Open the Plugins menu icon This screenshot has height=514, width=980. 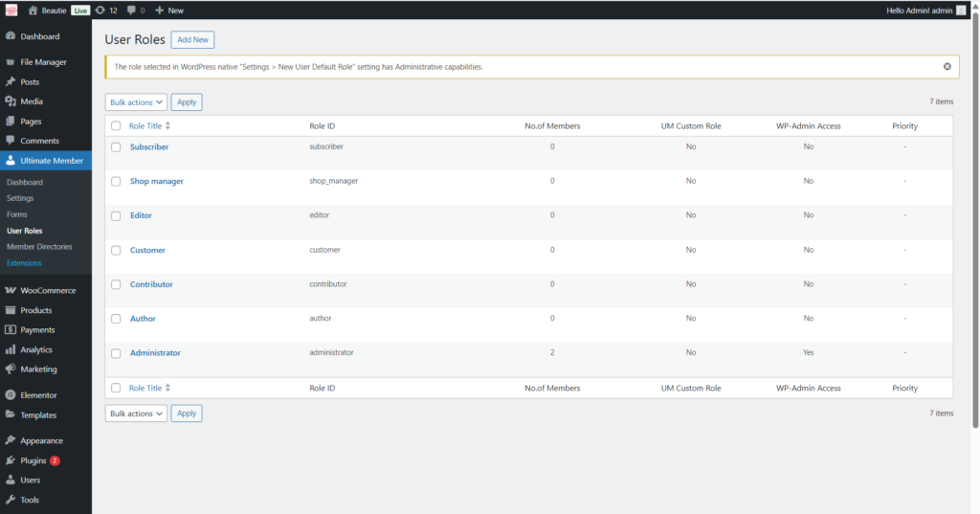11,460
